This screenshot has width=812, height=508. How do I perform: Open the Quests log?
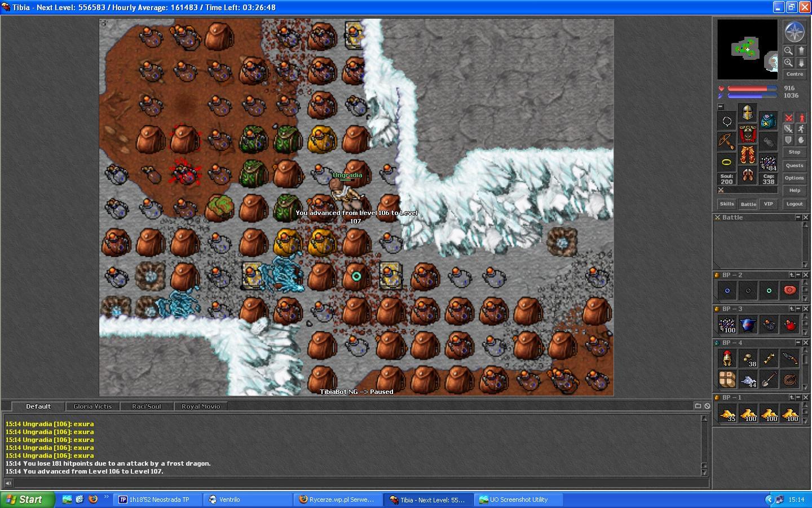click(795, 165)
